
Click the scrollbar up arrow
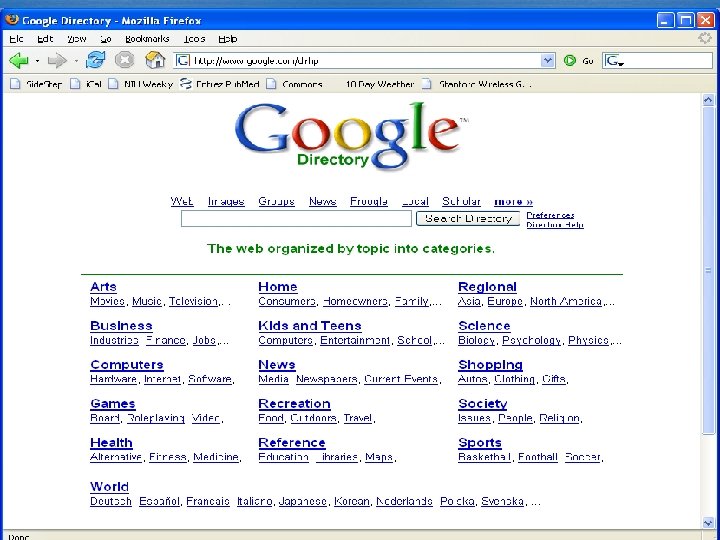pos(708,100)
